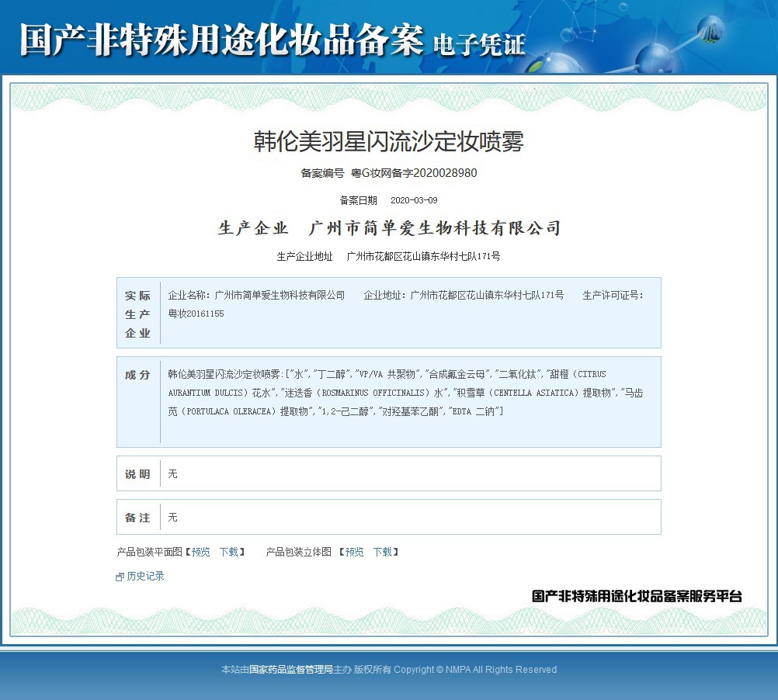This screenshot has height=700, width=778.
Task: Click the 历史记录 window icon
Action: [x=120, y=577]
